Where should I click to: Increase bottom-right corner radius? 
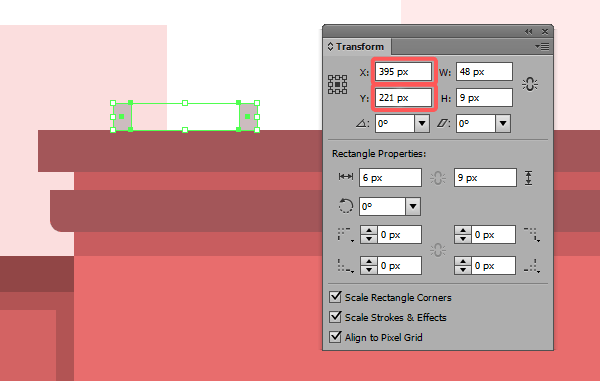coord(463,262)
